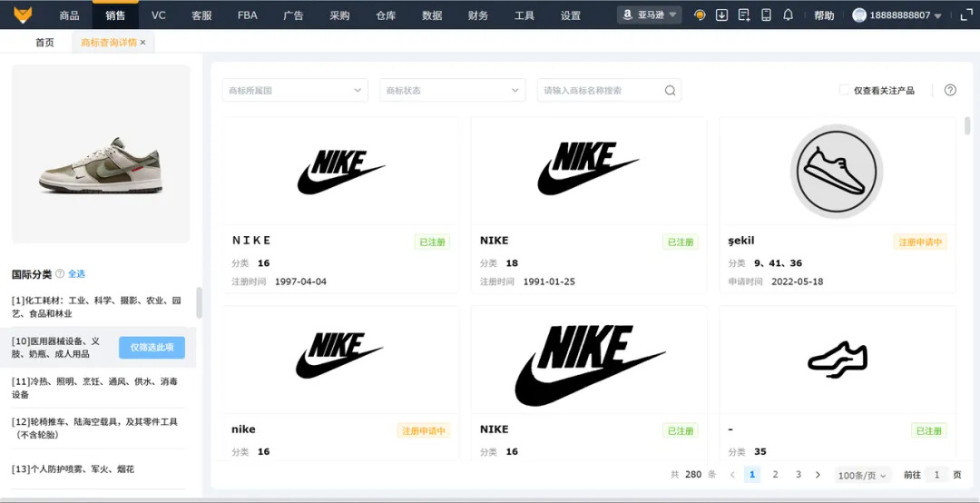Toggle fullscreen with the expand icon
The image size is (980, 503).
pyautogui.click(x=966, y=15)
